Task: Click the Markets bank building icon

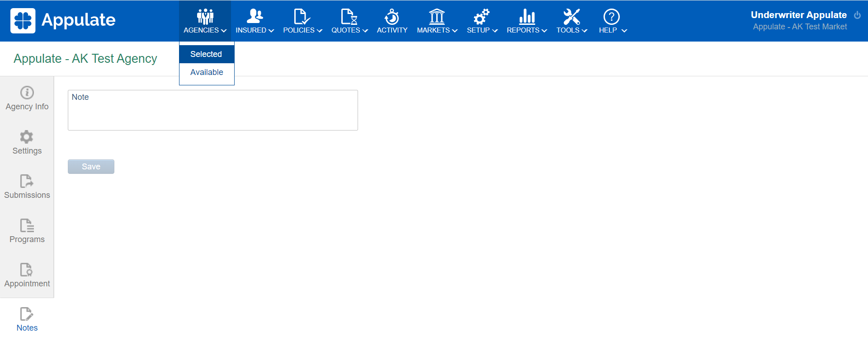Action: [x=437, y=17]
